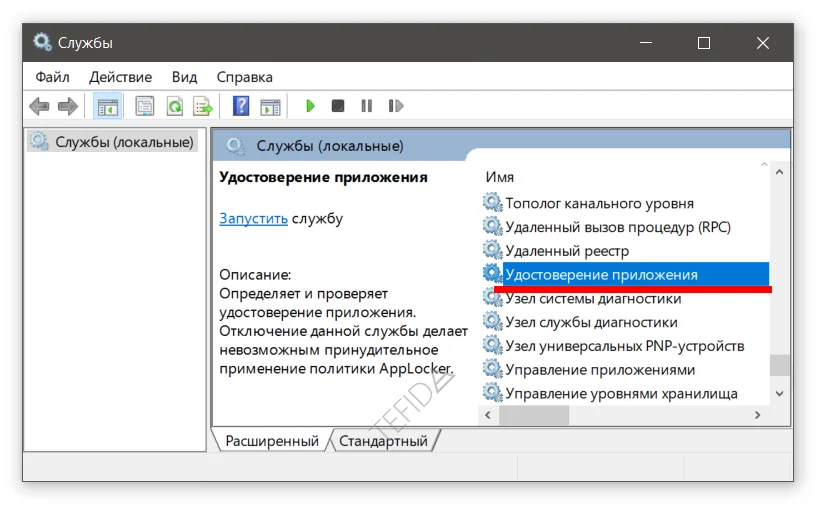The image size is (822, 510).
Task: Click the vertical scrollbar down arrow
Action: pos(780,394)
